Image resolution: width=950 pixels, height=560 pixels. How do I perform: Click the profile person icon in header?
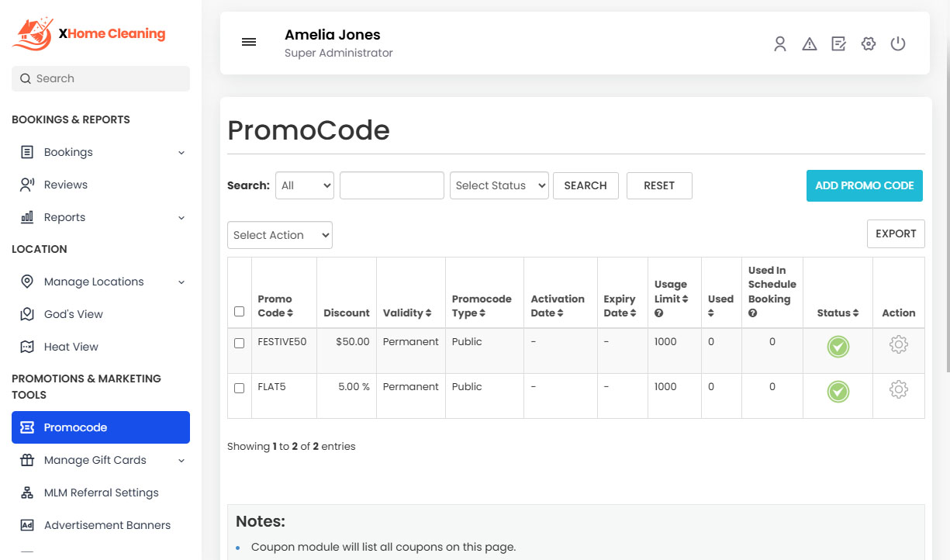pyautogui.click(x=779, y=44)
